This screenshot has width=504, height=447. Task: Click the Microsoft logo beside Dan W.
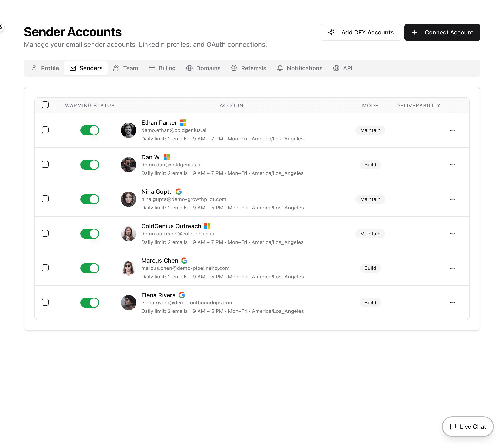click(x=167, y=157)
